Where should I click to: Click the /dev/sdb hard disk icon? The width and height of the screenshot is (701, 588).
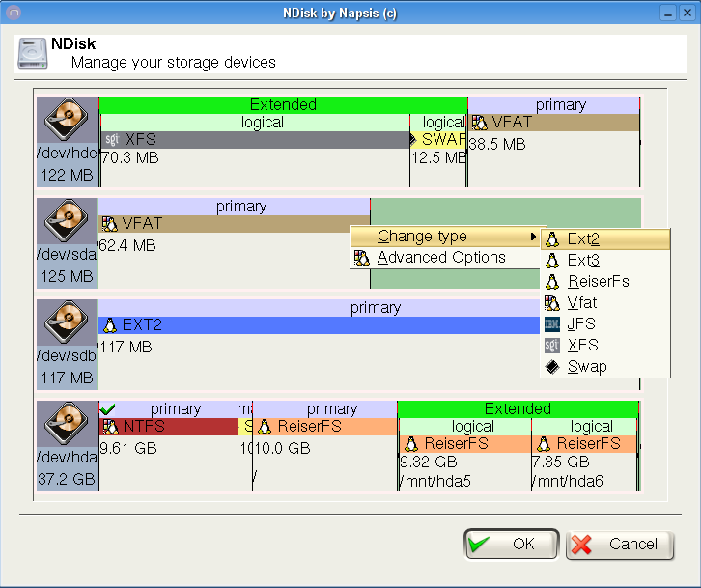(x=67, y=323)
